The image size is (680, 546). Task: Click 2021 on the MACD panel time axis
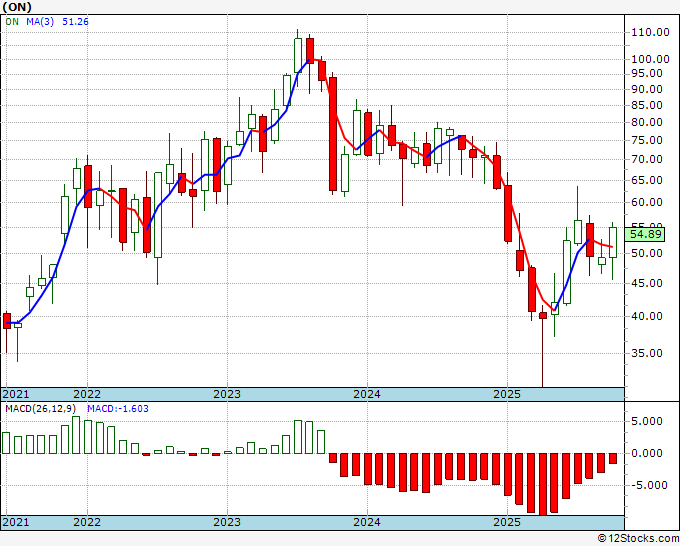pyautogui.click(x=16, y=522)
